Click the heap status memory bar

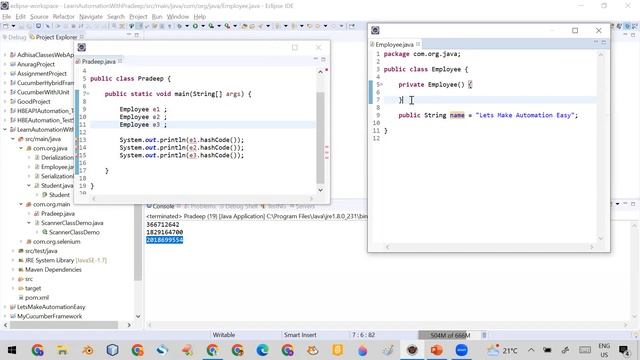[x=449, y=335]
